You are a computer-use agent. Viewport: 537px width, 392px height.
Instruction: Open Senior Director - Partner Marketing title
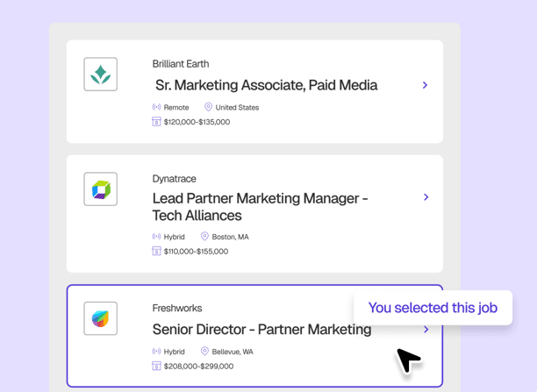[261, 330]
